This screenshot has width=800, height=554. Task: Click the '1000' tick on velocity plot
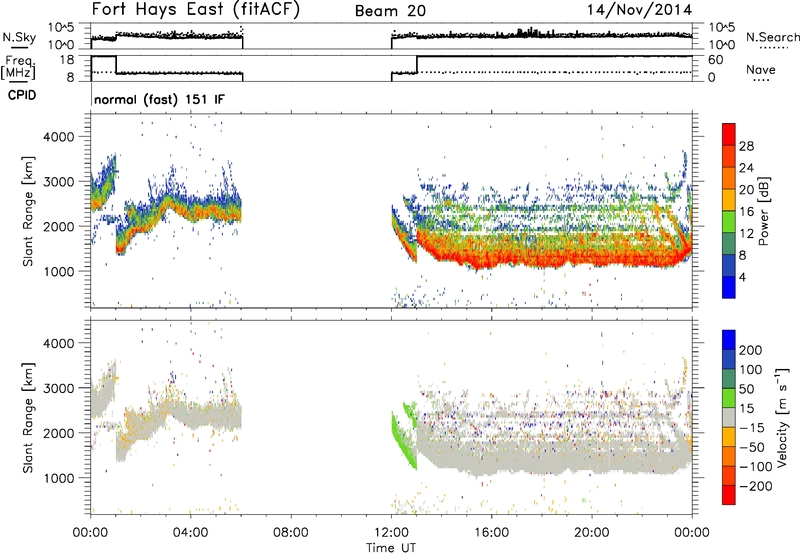pos(59,478)
